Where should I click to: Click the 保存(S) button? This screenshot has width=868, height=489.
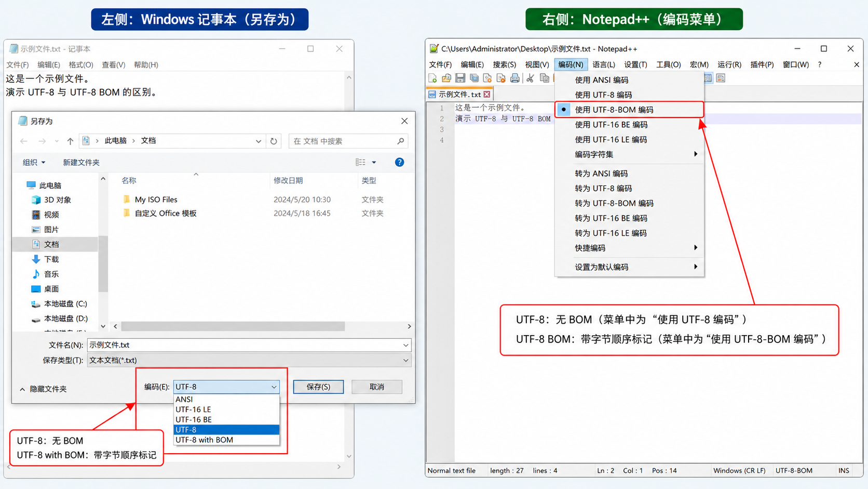coord(318,387)
